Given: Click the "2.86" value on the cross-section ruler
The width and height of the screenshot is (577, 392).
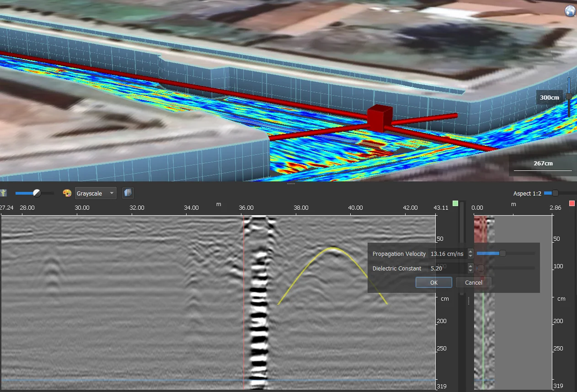Looking at the screenshot, I should point(555,208).
